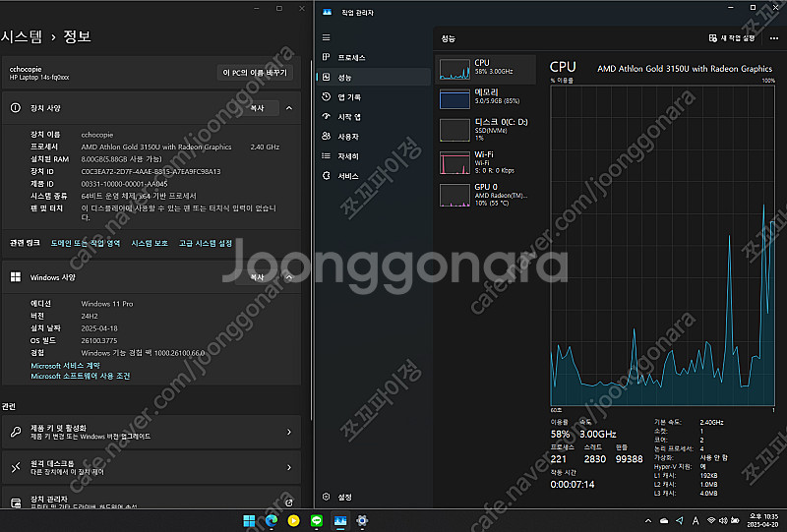The height and width of the screenshot is (532, 787).
Task: Open the Wi-Fi network icon in the tray
Action: click(x=711, y=521)
